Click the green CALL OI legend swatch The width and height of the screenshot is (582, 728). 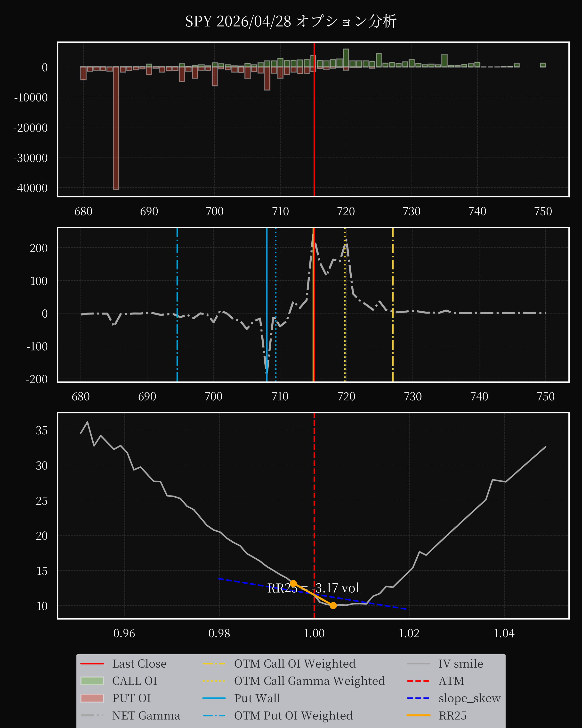pyautogui.click(x=92, y=681)
